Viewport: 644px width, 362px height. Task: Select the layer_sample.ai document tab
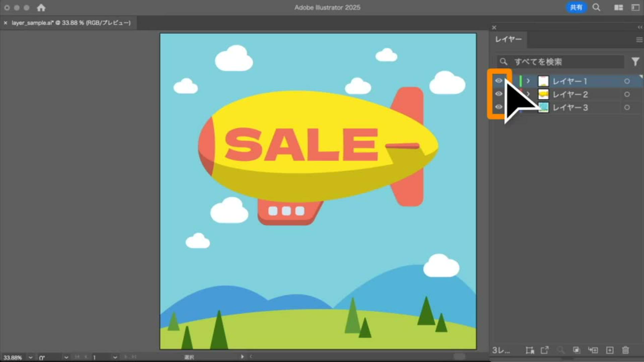click(x=71, y=23)
